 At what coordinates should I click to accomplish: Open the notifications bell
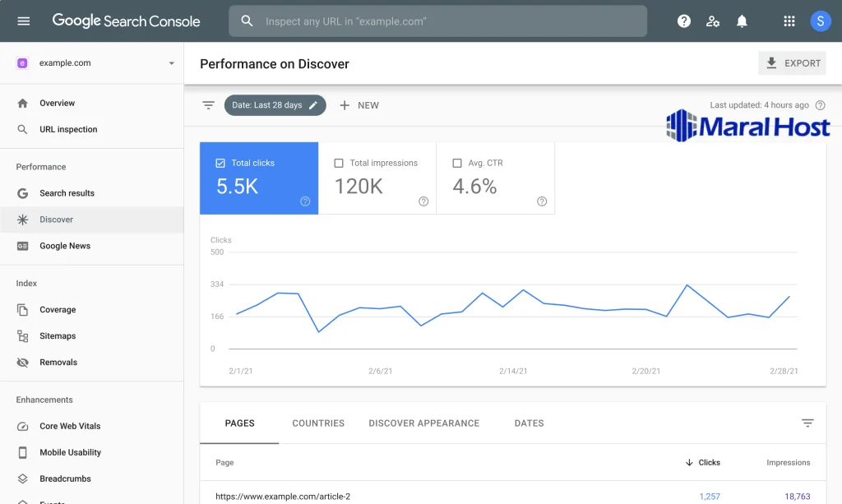(x=742, y=21)
